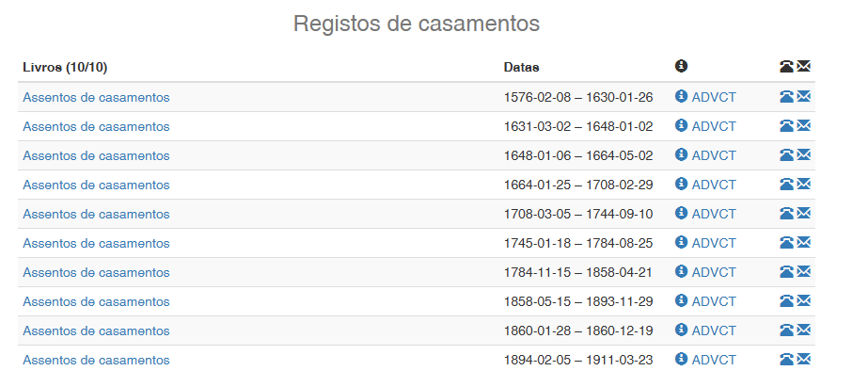
Task: Click the phone icon in the 1648-01-06 row
Action: pyautogui.click(x=786, y=155)
